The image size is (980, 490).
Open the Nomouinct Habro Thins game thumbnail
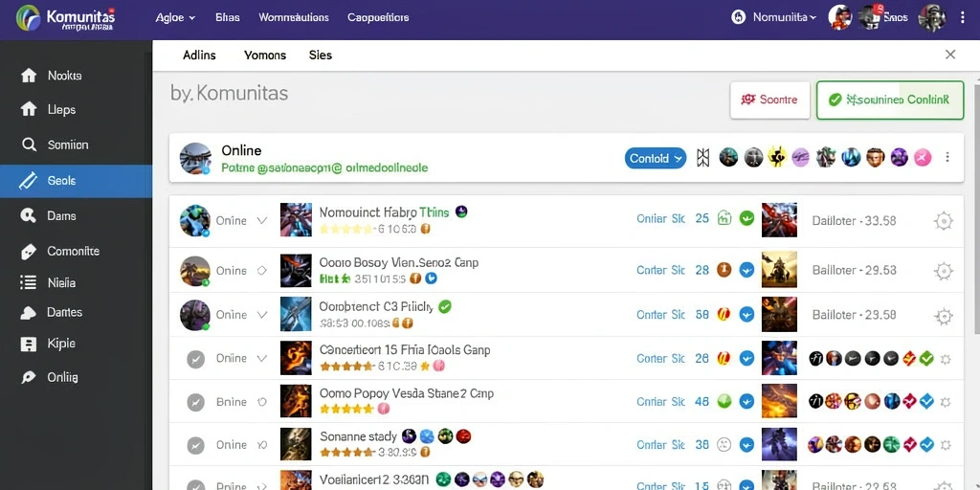point(296,220)
